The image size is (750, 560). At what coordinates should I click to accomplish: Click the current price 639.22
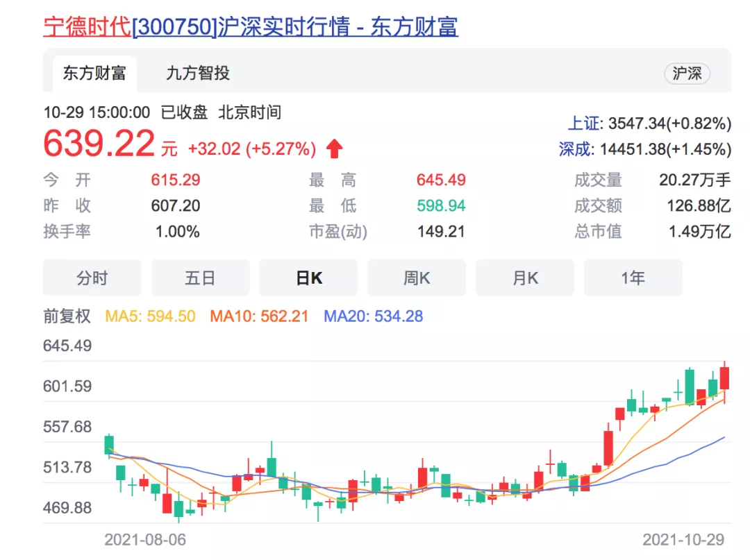pyautogui.click(x=99, y=144)
